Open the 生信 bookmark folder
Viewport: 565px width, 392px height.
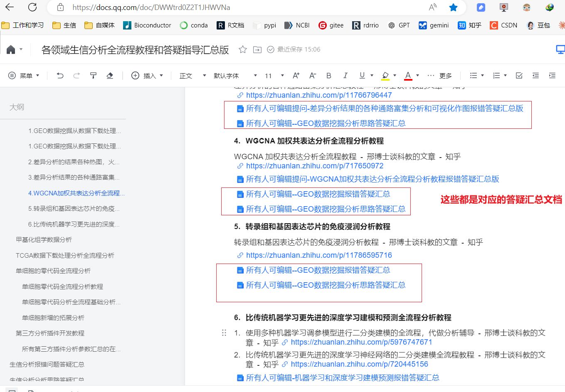64,25
